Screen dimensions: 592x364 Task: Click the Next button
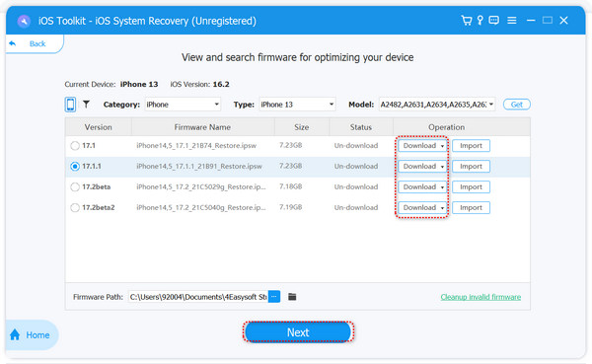tap(298, 332)
